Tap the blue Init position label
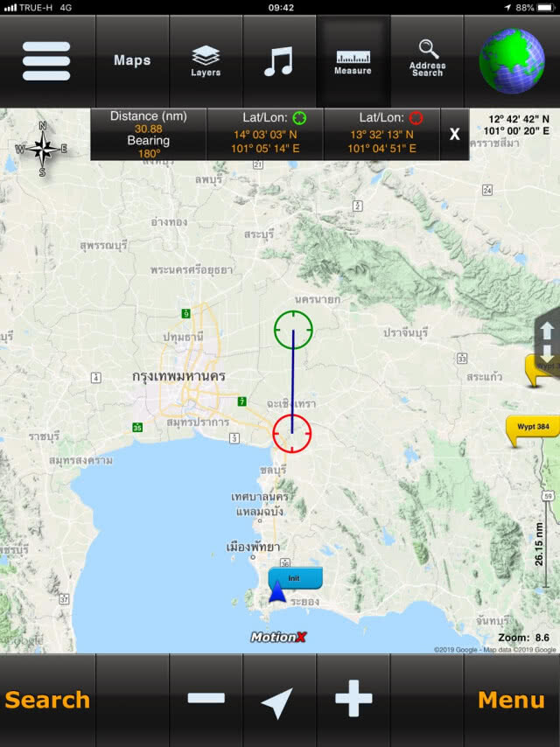Screen dimensions: 560x747 coord(296,578)
